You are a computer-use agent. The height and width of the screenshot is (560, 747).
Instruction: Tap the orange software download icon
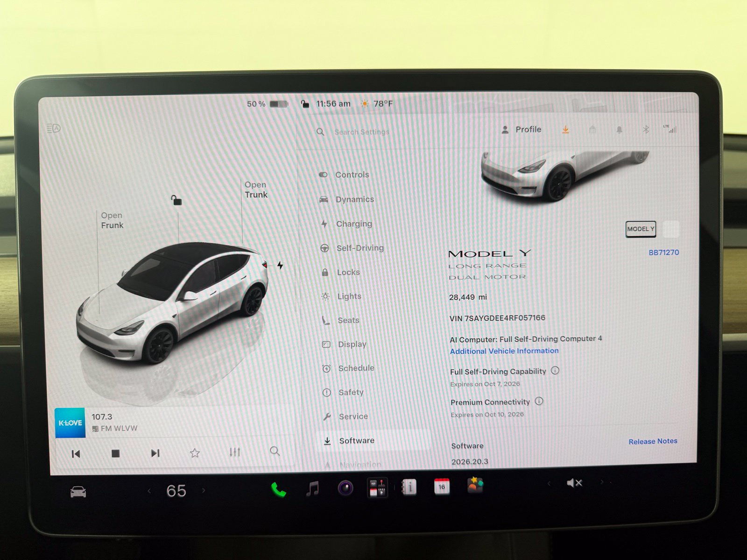(565, 130)
